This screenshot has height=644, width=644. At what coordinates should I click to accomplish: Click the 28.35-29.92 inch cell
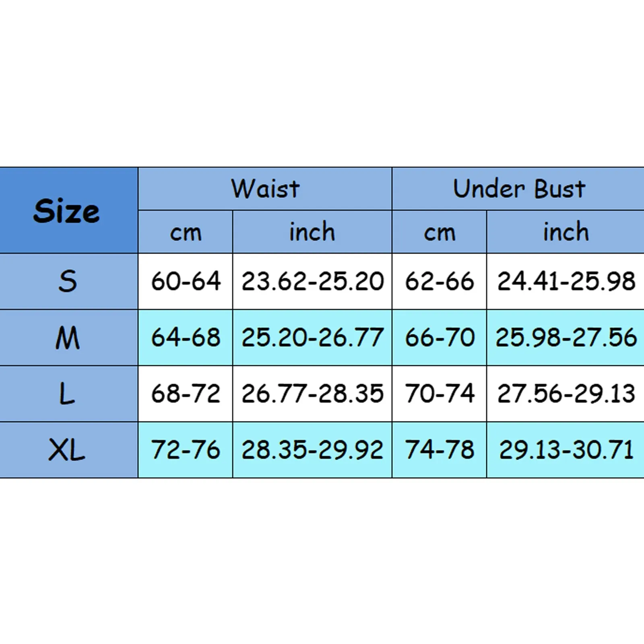[x=312, y=450]
